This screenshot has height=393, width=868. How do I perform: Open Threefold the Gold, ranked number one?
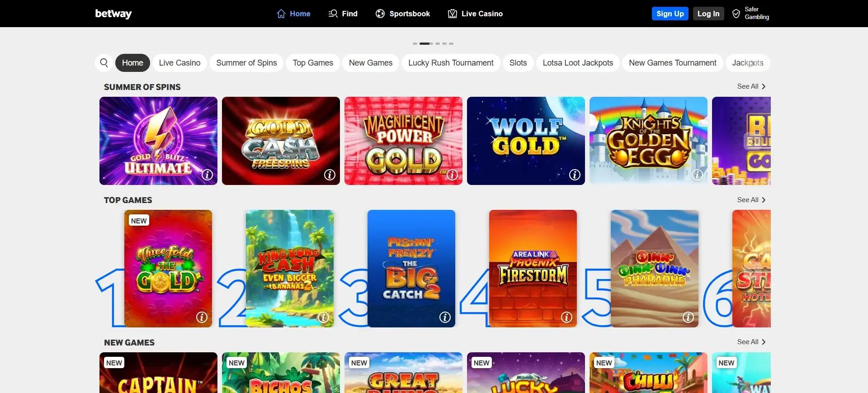click(x=168, y=269)
